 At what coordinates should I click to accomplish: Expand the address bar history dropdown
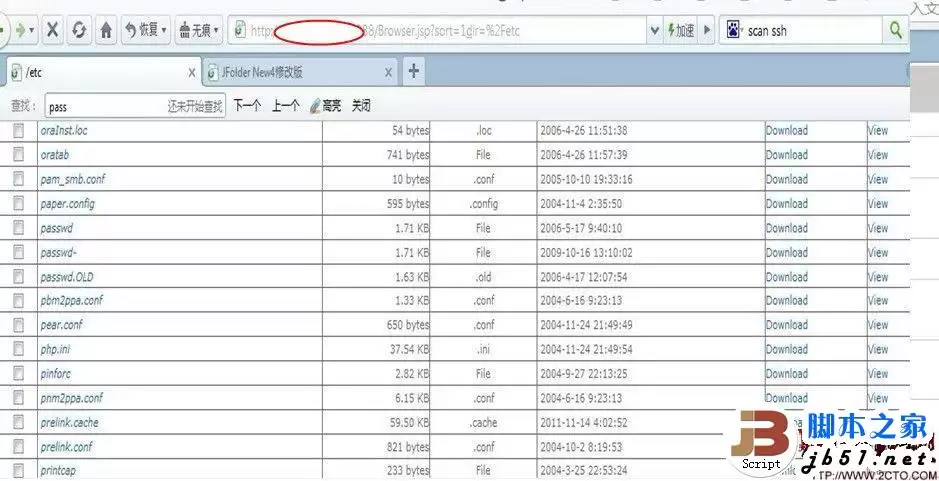click(655, 30)
